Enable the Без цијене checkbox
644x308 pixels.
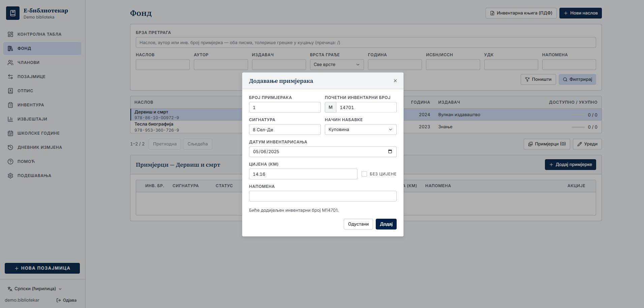coord(364,174)
